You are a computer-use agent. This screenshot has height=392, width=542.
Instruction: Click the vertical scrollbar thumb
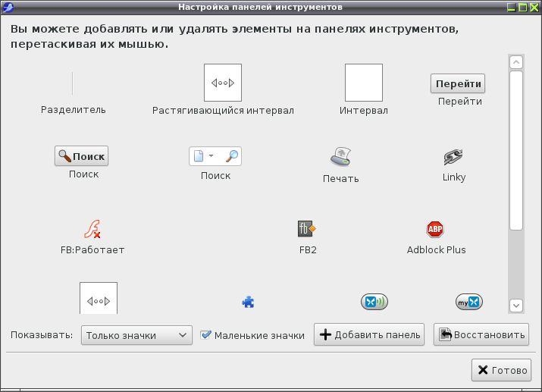tap(516, 150)
